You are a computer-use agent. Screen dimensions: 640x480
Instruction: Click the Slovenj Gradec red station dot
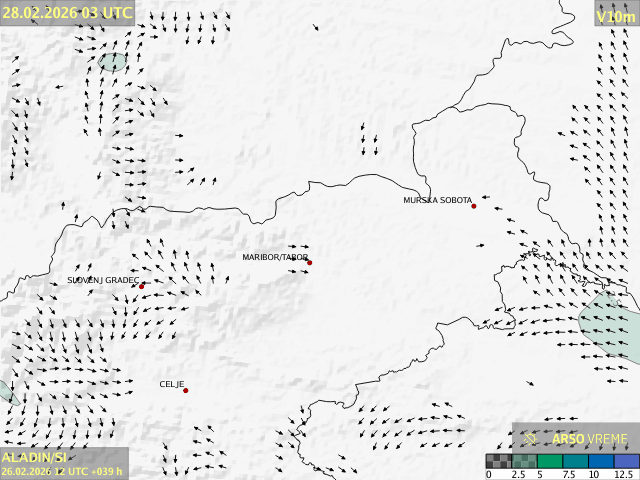click(141, 287)
